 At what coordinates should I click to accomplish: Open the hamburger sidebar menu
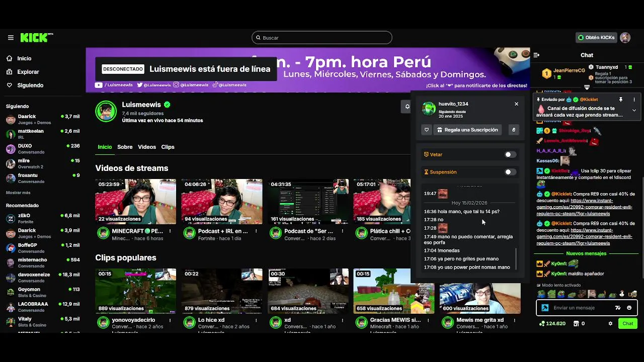tap(11, 38)
